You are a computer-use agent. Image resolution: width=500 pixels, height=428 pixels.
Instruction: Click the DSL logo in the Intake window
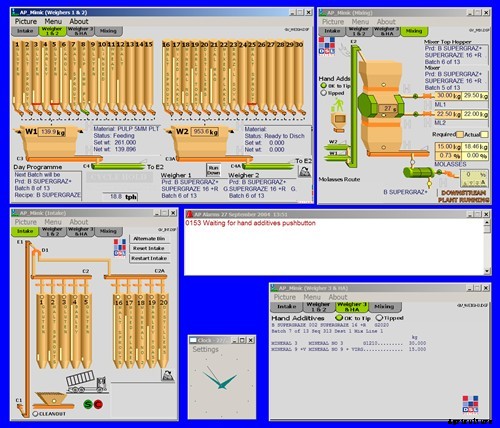120,247
